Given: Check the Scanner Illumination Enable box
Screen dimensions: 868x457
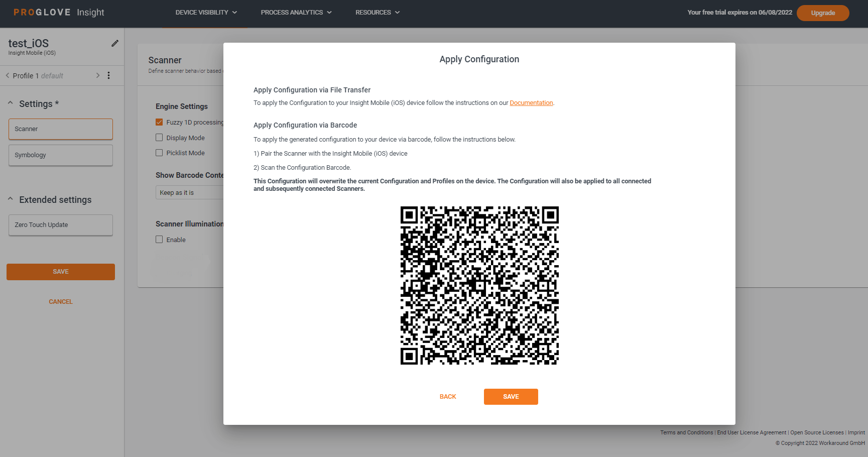Looking at the screenshot, I should [x=159, y=240].
